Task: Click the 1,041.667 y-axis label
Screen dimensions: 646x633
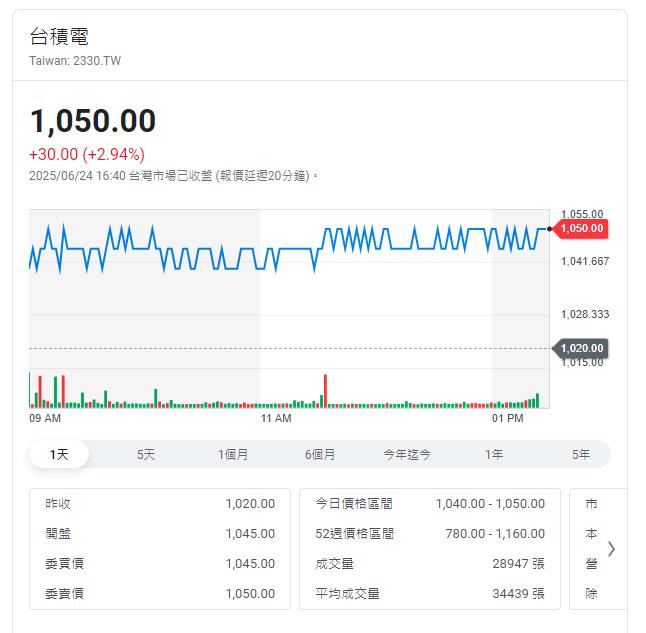Action: coord(585,261)
